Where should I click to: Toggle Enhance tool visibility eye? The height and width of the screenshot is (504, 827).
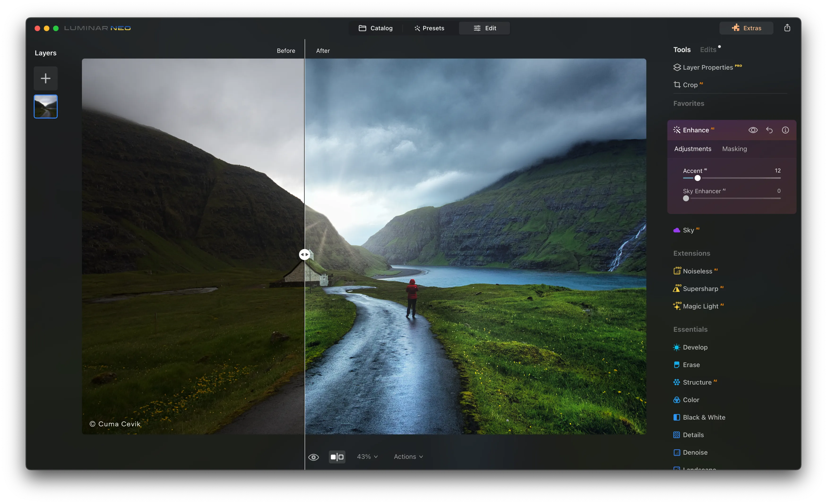(753, 130)
